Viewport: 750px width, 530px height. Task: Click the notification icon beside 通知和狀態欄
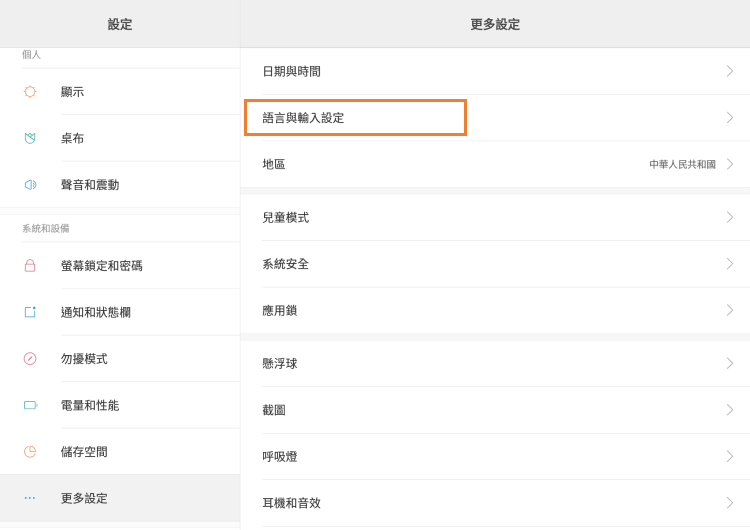click(x=30, y=312)
